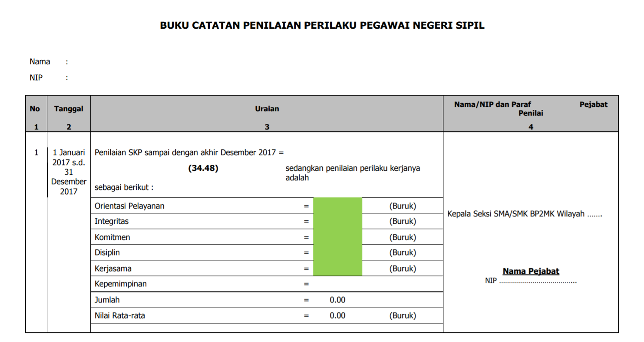Click the green cell beside Orientasi Pelayanan
The width and height of the screenshot is (644, 342).
[338, 205]
